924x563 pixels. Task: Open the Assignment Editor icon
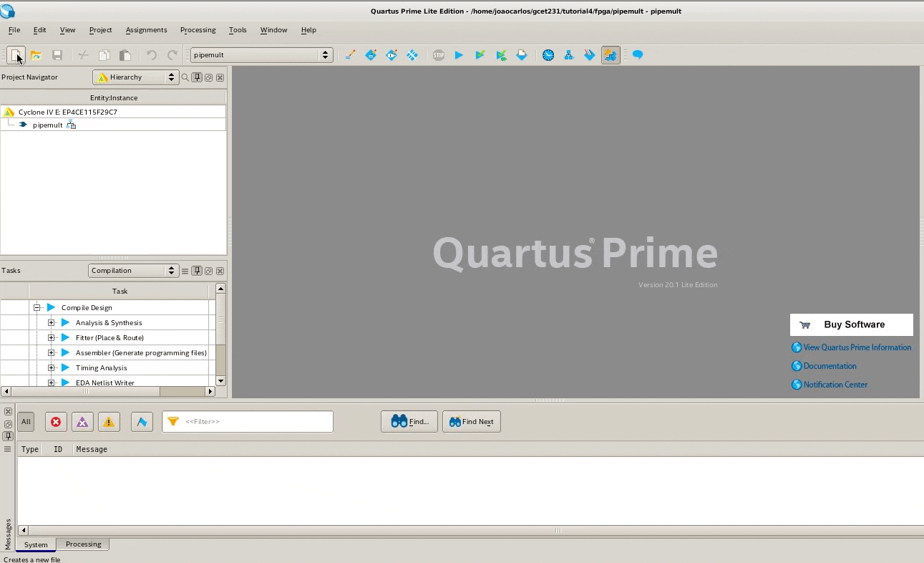click(x=371, y=55)
